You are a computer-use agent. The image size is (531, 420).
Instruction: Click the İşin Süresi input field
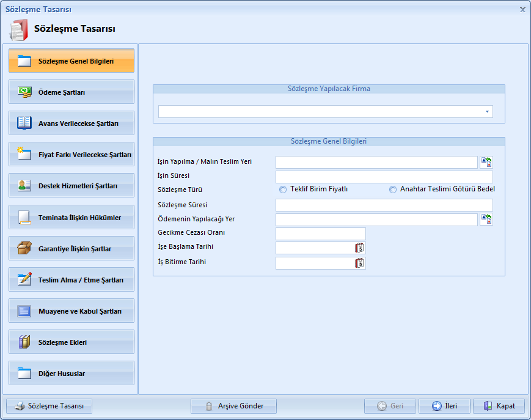click(384, 177)
